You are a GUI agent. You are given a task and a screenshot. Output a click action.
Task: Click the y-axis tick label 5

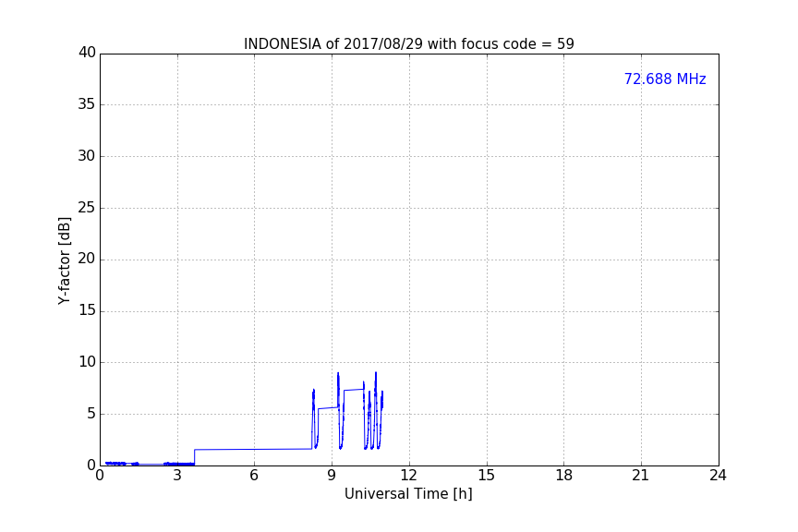tap(91, 414)
